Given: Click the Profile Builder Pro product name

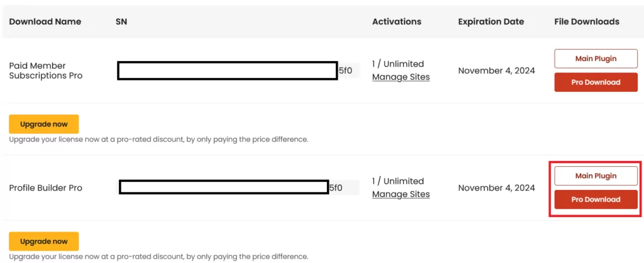Looking at the screenshot, I should click(x=45, y=187).
